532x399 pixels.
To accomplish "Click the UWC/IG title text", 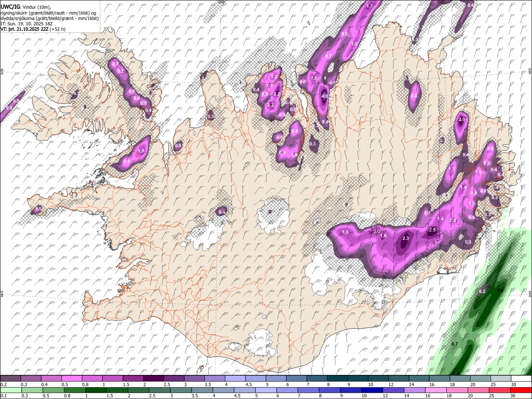I will 10,7.
